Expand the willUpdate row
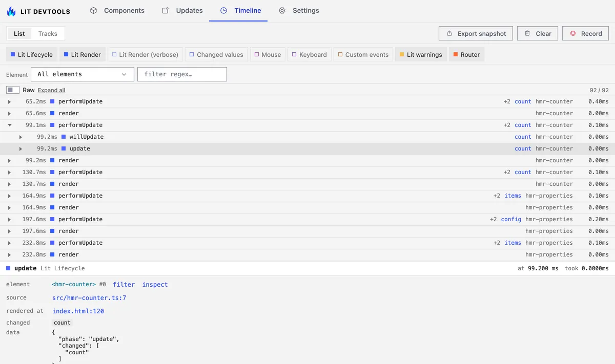Image resolution: width=615 pixels, height=364 pixels. [20, 137]
